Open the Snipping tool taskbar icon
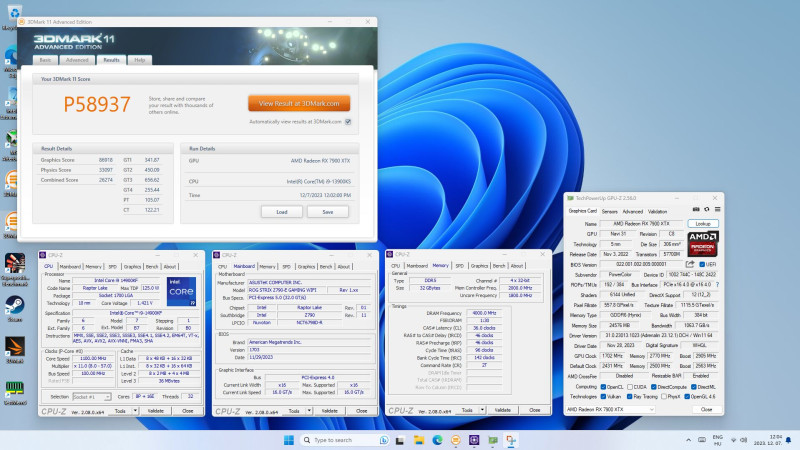800x450 pixels. [x=511, y=440]
